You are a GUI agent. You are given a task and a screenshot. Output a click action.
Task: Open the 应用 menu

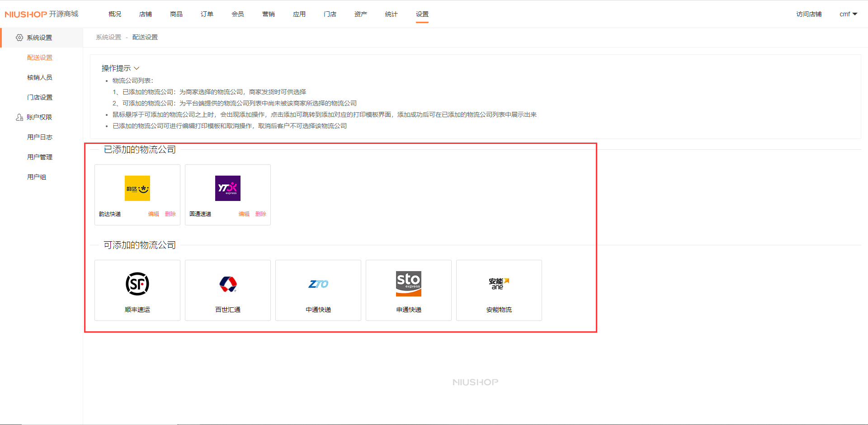[x=299, y=14]
